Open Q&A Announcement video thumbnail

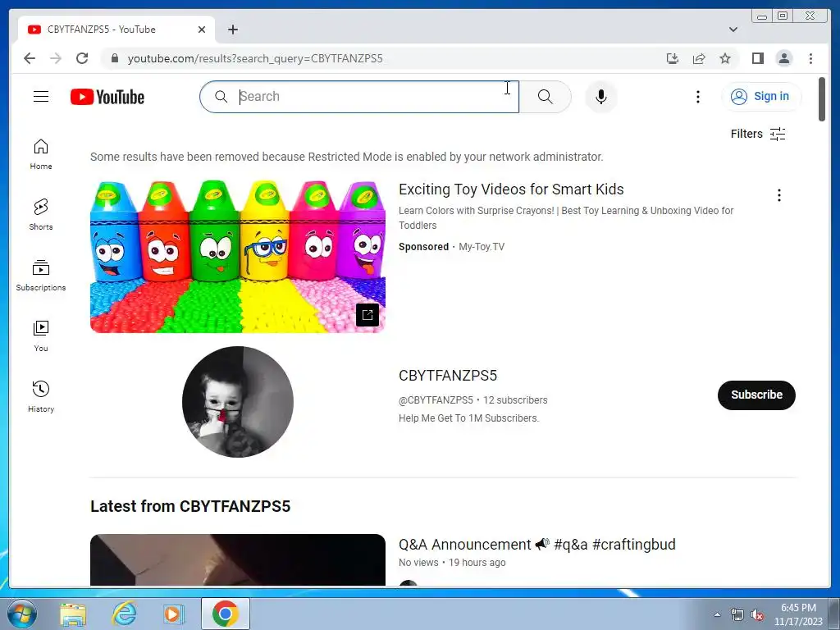click(238, 559)
